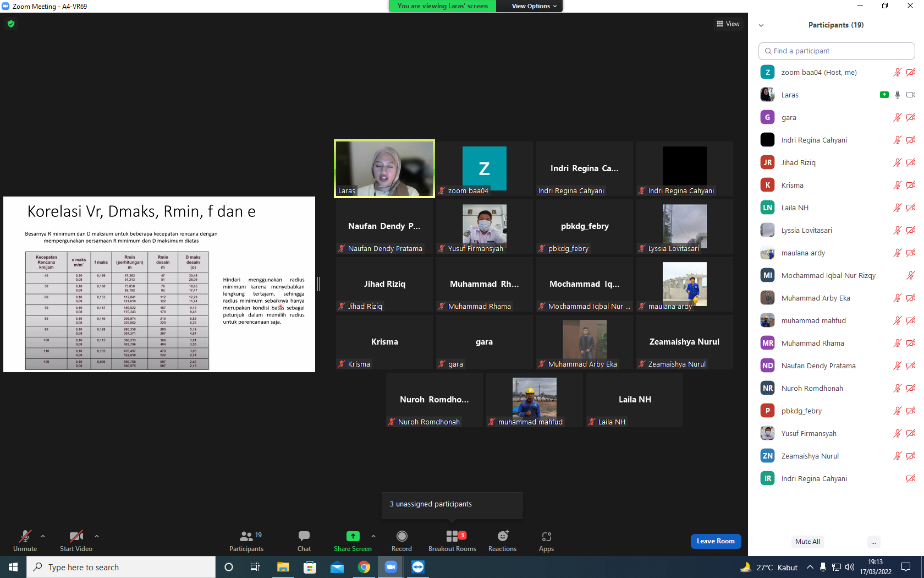Open Windows Start menu
Viewport: 924px width, 578px height.
pos(13,567)
